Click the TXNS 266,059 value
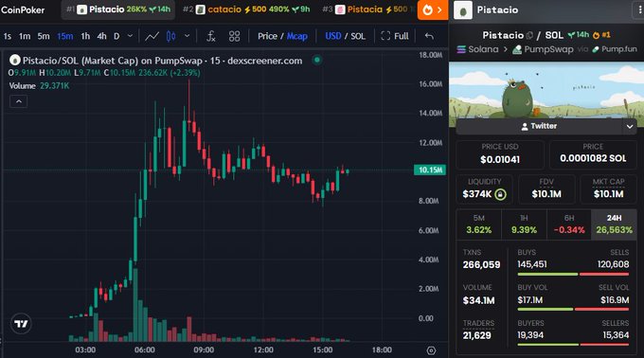 point(481,265)
